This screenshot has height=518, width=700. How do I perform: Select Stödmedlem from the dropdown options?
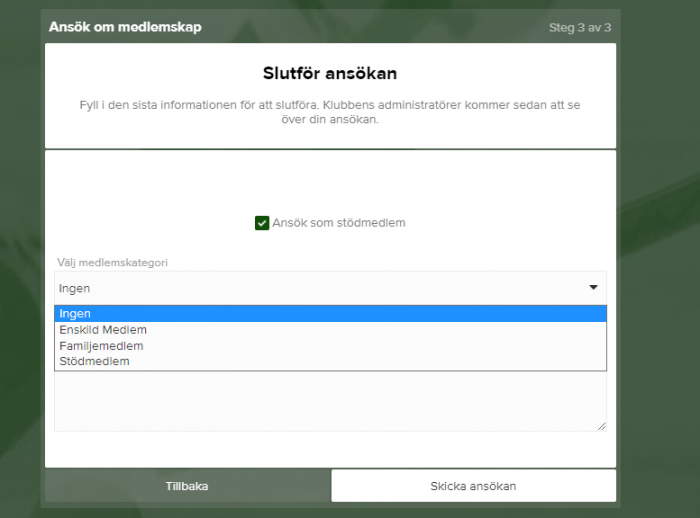coord(94,361)
